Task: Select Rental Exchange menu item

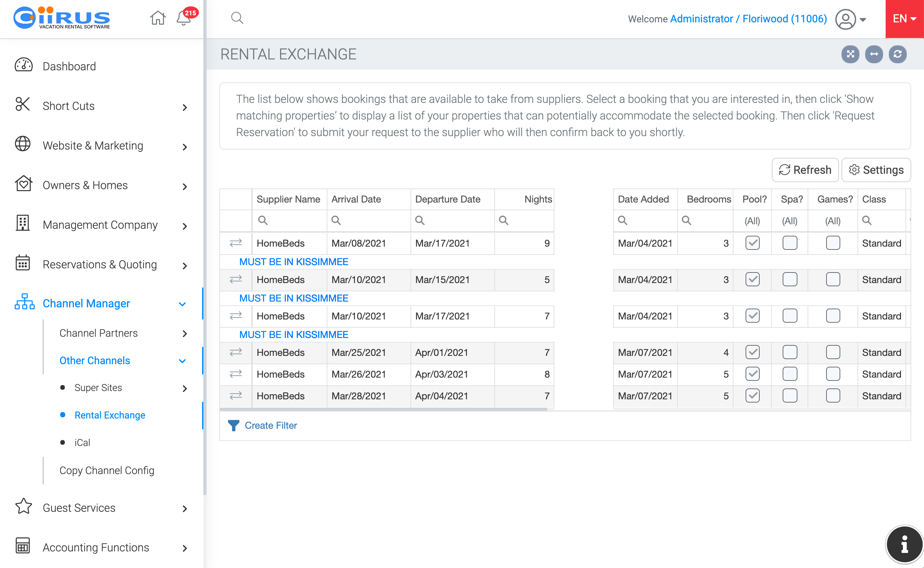Action: coord(110,415)
